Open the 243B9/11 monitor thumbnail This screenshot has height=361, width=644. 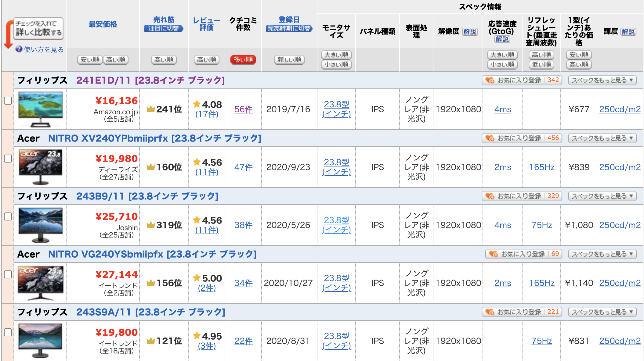coord(41,225)
